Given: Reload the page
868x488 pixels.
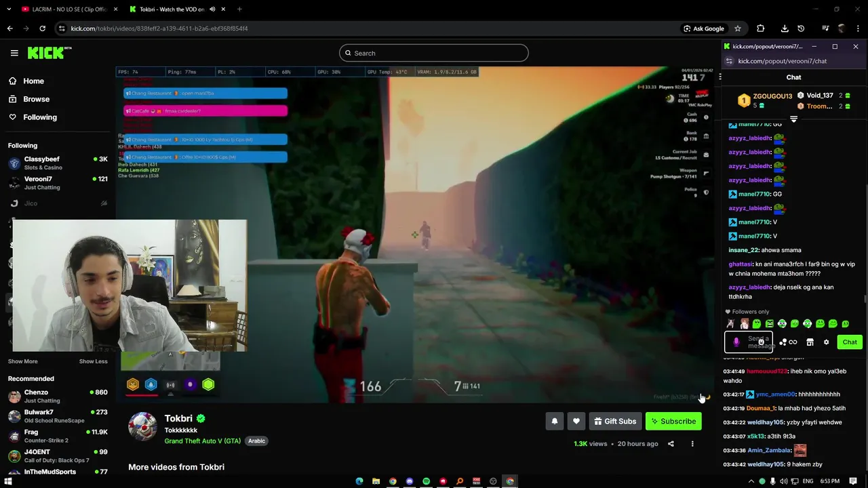Looking at the screenshot, I should point(42,28).
